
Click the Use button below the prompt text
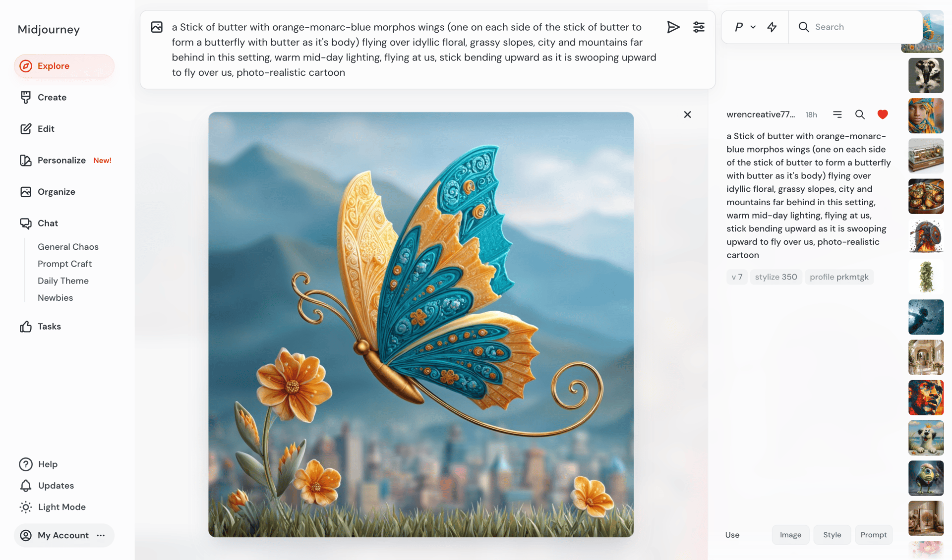point(732,535)
